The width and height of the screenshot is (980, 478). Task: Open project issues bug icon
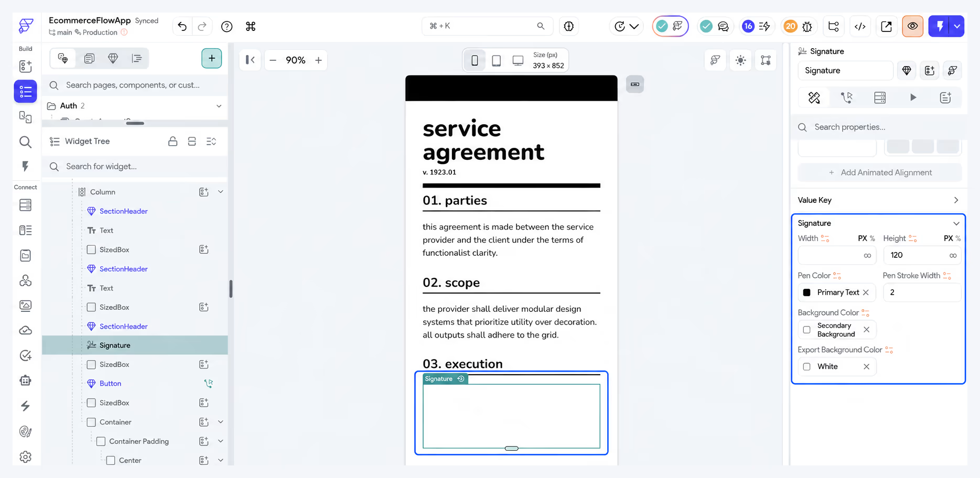click(x=807, y=26)
